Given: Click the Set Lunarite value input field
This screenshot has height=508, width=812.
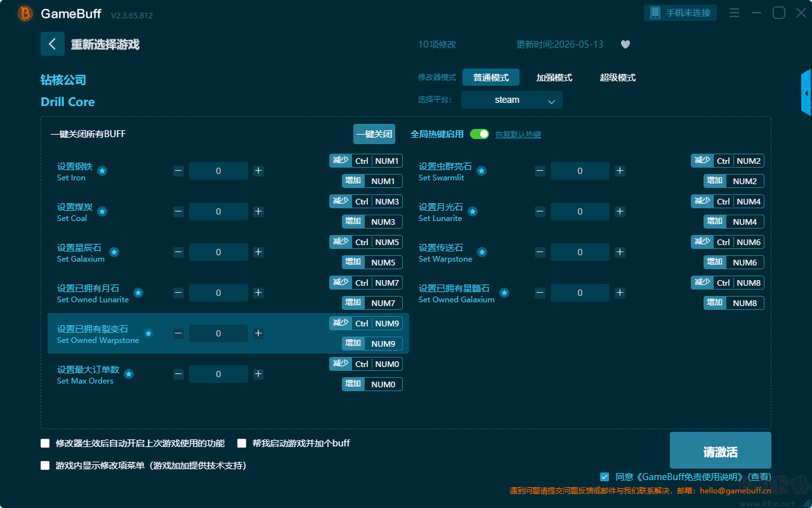Looking at the screenshot, I should (580, 211).
